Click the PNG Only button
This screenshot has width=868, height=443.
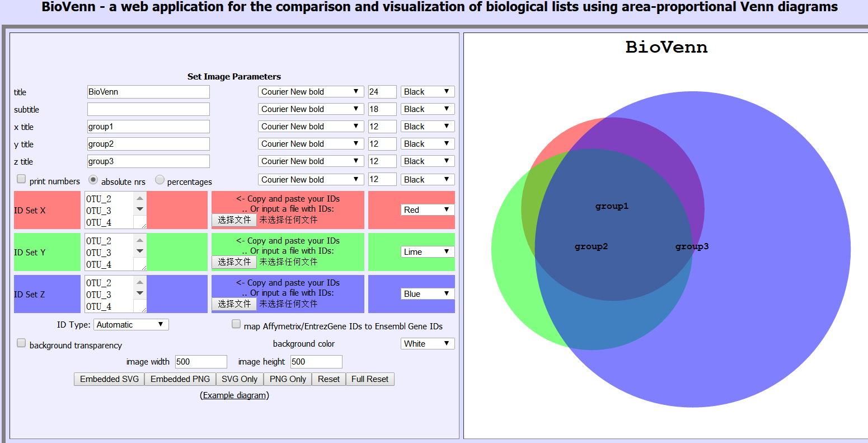coord(287,379)
